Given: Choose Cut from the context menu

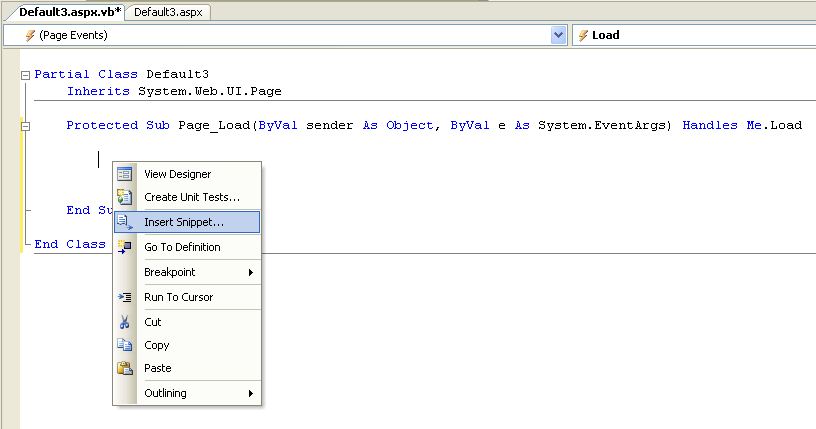Looking at the screenshot, I should point(187,322).
